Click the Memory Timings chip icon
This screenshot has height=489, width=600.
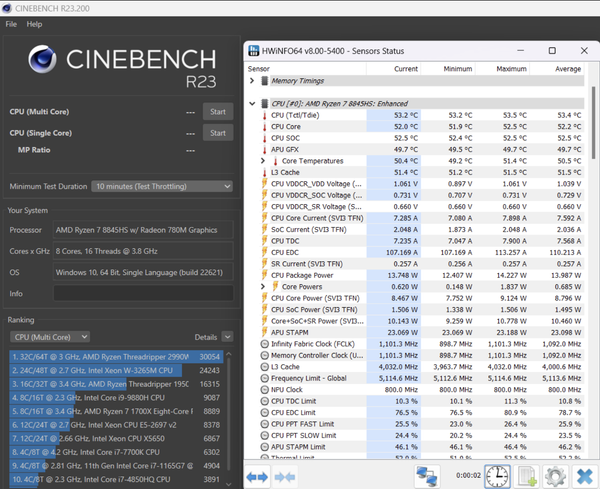click(264, 81)
